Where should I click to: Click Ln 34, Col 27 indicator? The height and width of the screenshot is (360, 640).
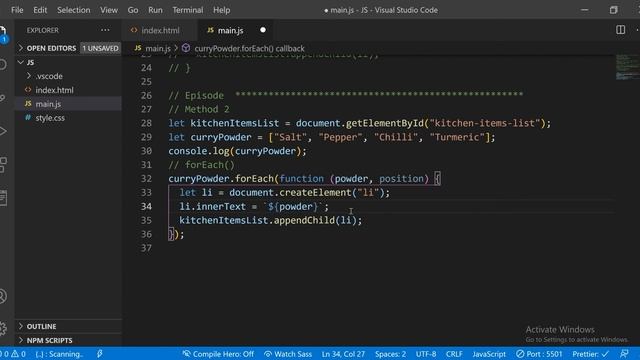(343, 354)
